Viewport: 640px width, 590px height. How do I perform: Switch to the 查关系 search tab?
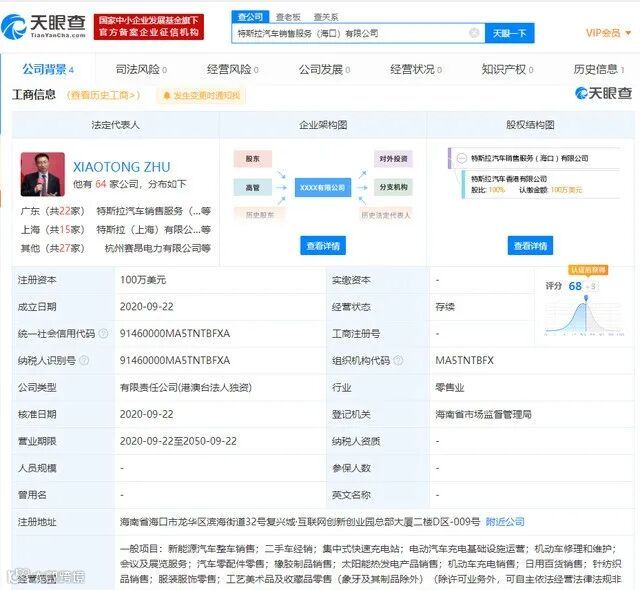point(326,17)
